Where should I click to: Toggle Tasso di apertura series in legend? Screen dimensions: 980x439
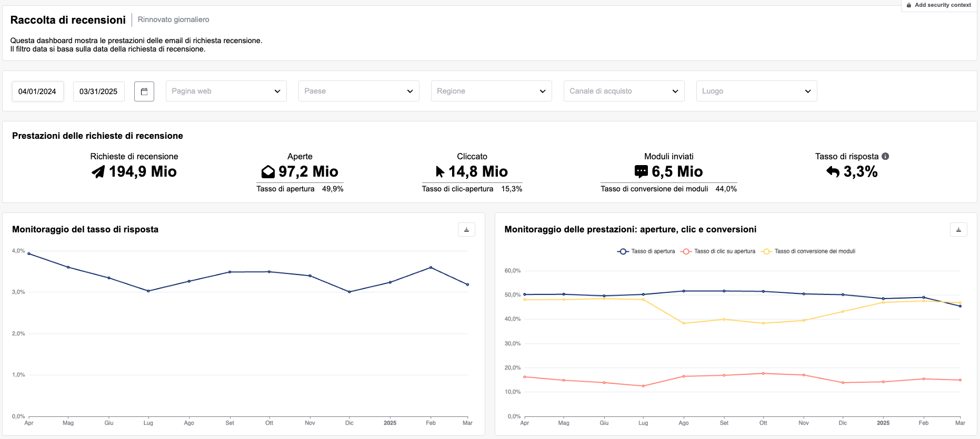pyautogui.click(x=646, y=251)
